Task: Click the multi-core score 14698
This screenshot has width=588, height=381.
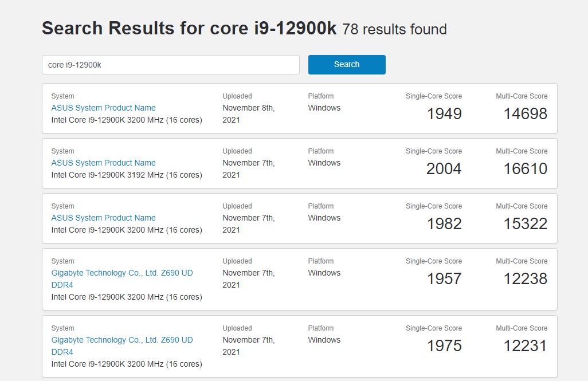Action: [525, 114]
